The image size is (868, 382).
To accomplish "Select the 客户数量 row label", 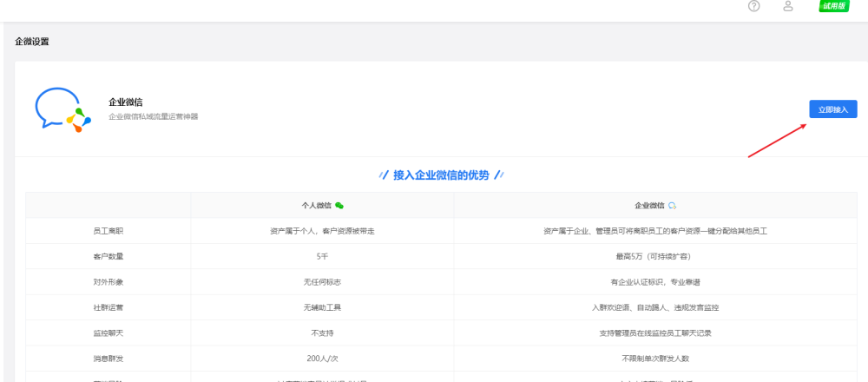I will tap(108, 256).
